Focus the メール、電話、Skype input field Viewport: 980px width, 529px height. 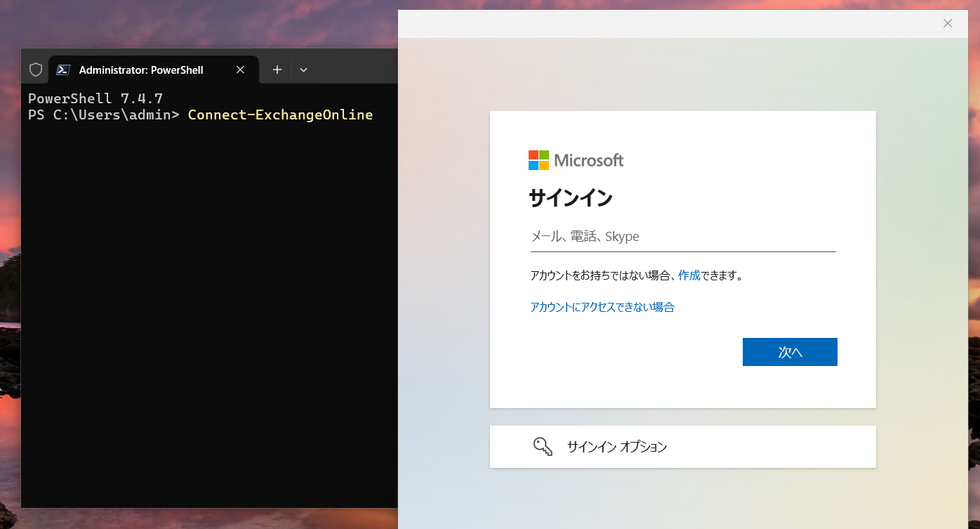tap(683, 237)
